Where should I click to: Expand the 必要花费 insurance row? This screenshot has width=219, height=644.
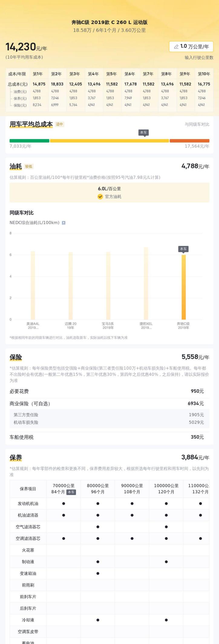109,391
